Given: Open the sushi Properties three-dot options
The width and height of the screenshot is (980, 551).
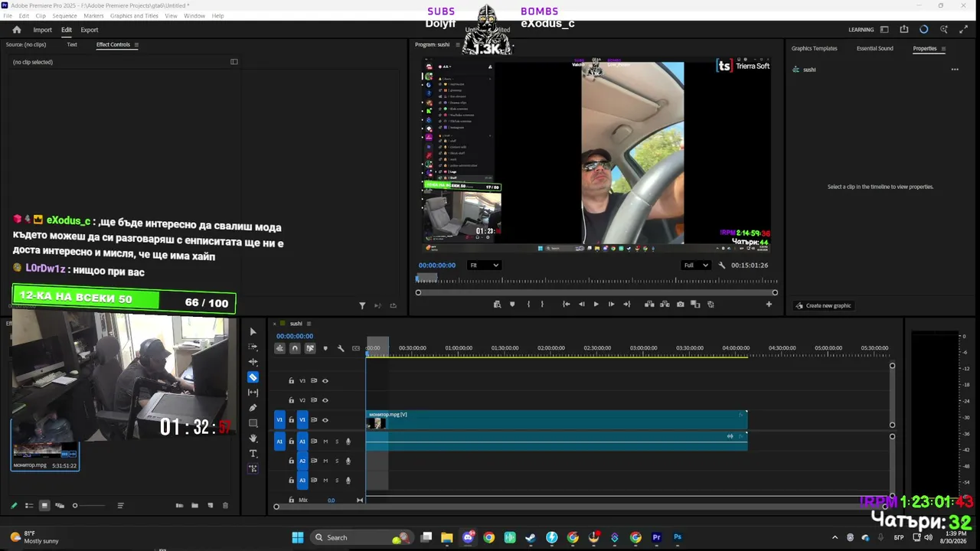Looking at the screenshot, I should [955, 70].
